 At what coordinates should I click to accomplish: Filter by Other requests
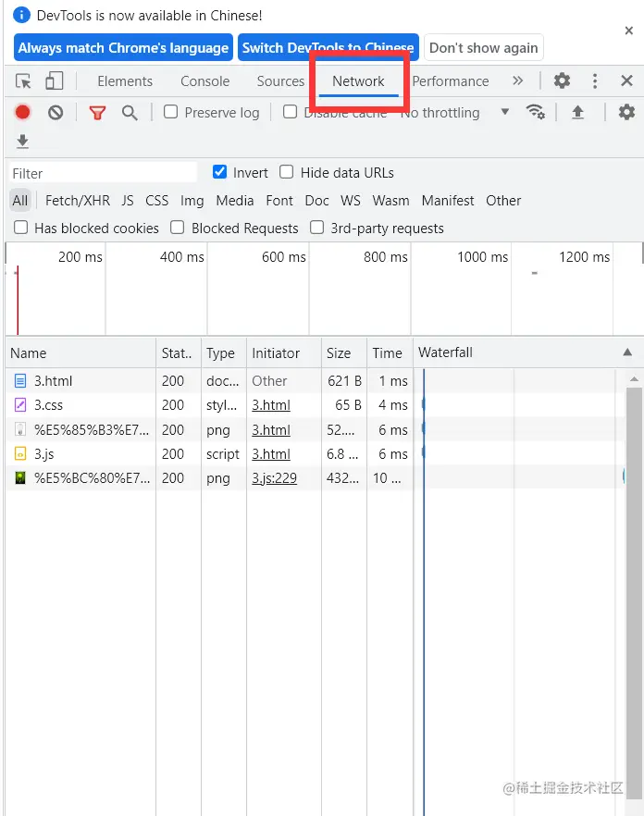(503, 201)
